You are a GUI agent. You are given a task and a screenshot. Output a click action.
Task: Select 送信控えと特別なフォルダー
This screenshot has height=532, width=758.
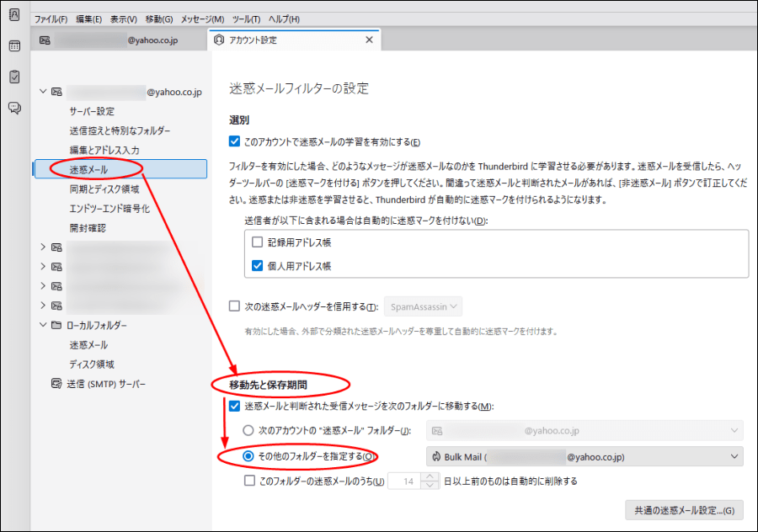click(x=120, y=130)
